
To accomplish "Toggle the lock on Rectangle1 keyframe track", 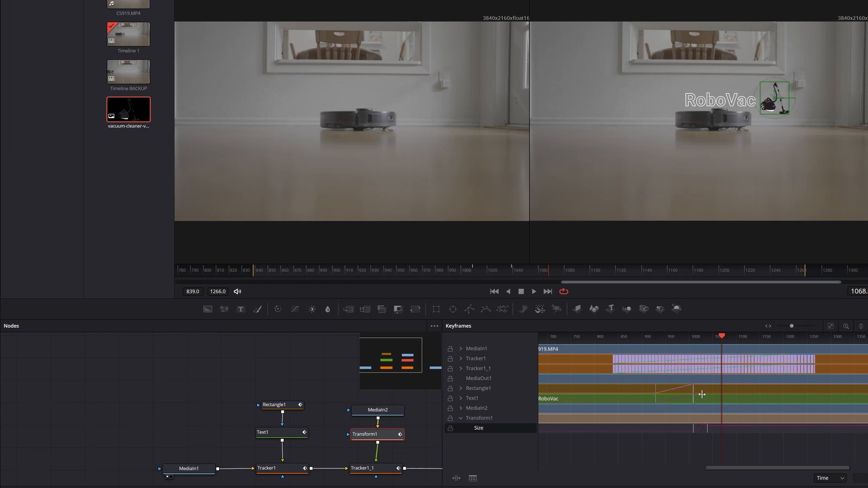I will tap(450, 388).
